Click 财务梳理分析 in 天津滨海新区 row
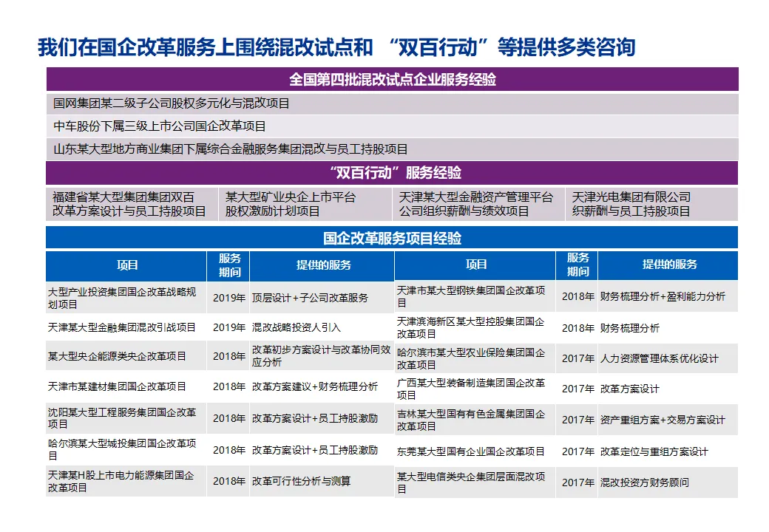 pyautogui.click(x=668, y=328)
